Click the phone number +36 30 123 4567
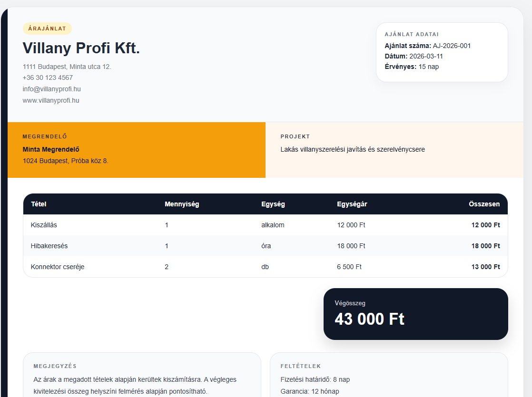 pyautogui.click(x=48, y=77)
